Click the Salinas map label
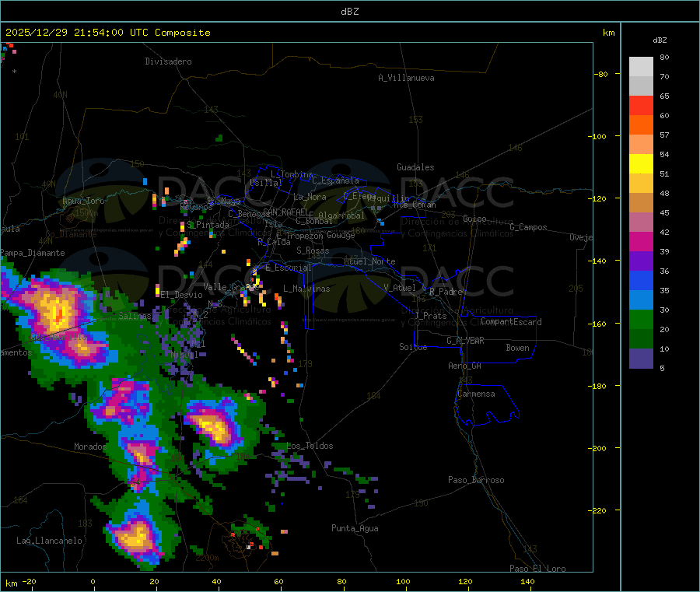The image size is (700, 592). click(135, 316)
